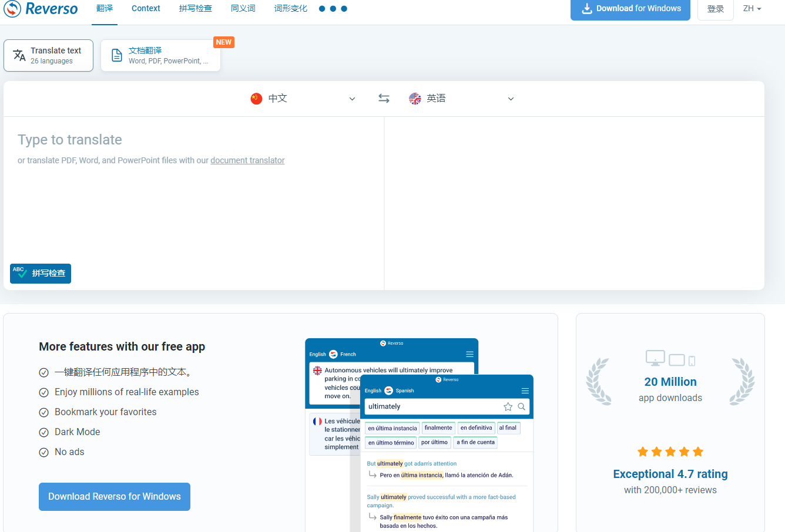
Task: Click the Reverso logo
Action: (41, 9)
